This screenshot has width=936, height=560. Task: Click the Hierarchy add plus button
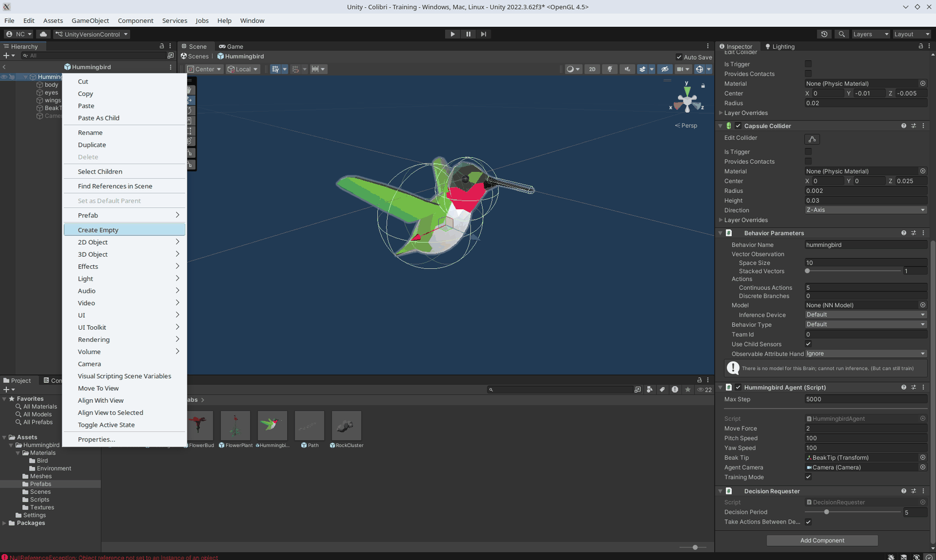pos(6,56)
